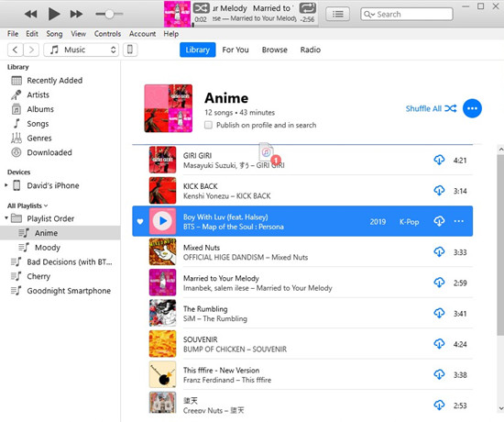Image resolution: width=504 pixels, height=422 pixels.
Task: Download SOUVENIR with cloud icon
Action: coord(439,343)
